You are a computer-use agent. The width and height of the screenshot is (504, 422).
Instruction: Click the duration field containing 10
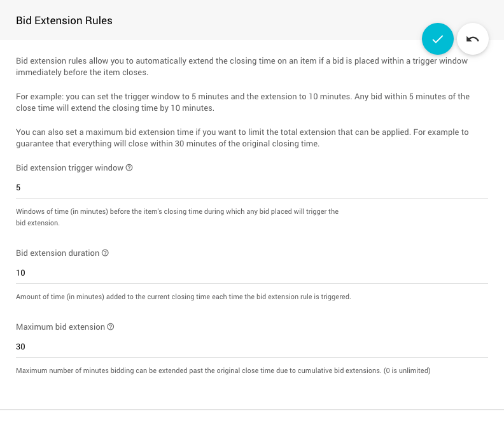tap(251, 273)
